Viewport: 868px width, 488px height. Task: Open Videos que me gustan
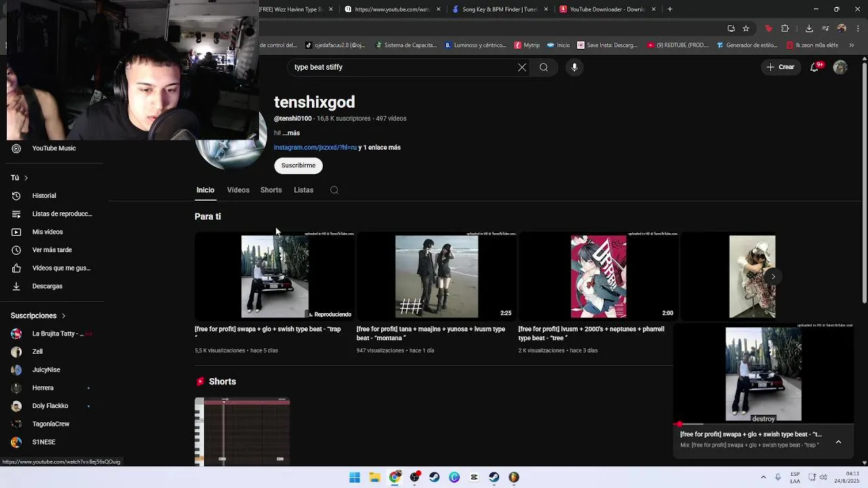coord(52,268)
